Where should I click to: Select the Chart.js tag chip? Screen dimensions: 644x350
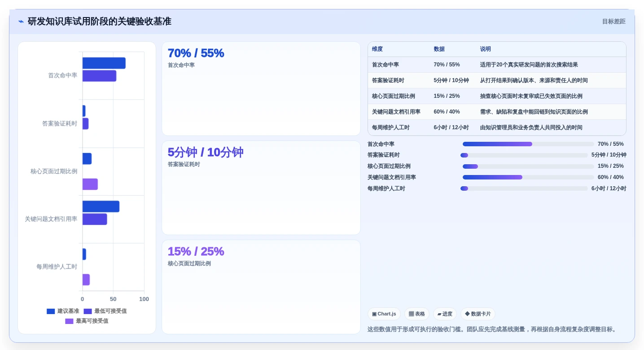pyautogui.click(x=384, y=314)
